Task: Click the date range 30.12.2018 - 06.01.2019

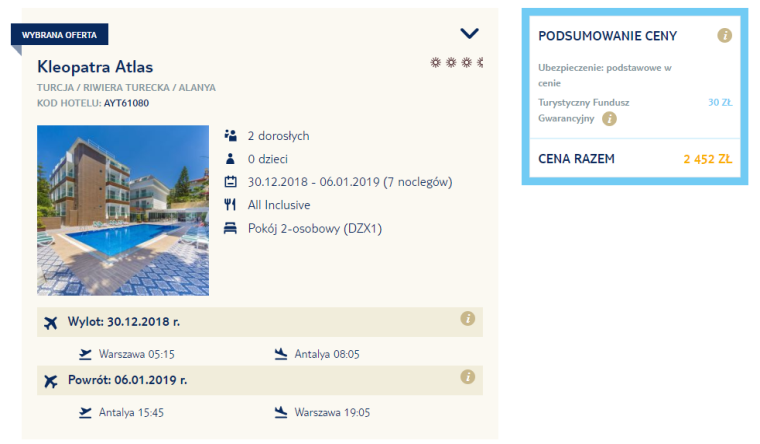Action: (x=314, y=182)
